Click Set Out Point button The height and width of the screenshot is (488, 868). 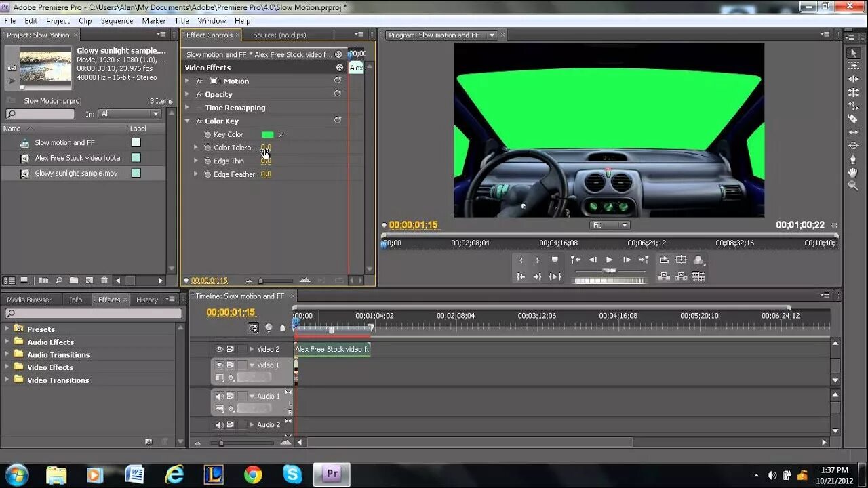pyautogui.click(x=538, y=260)
